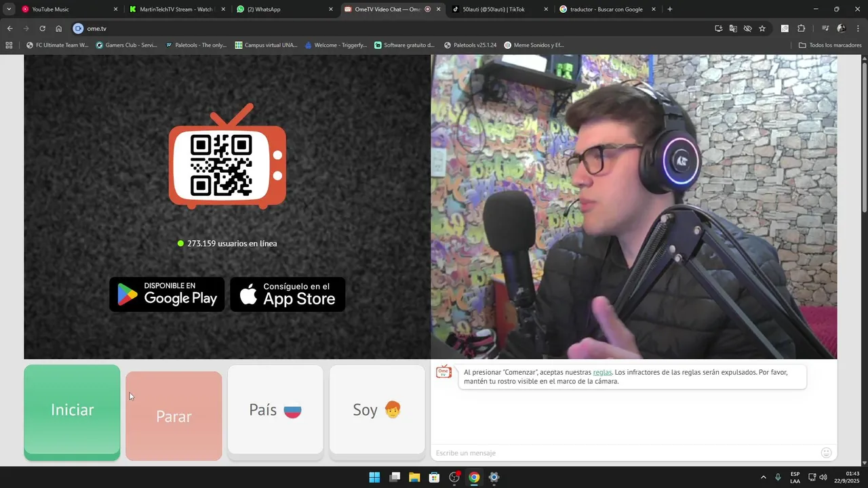Click the ome.tv address bar
This screenshot has width=868, height=488.
[393, 28]
